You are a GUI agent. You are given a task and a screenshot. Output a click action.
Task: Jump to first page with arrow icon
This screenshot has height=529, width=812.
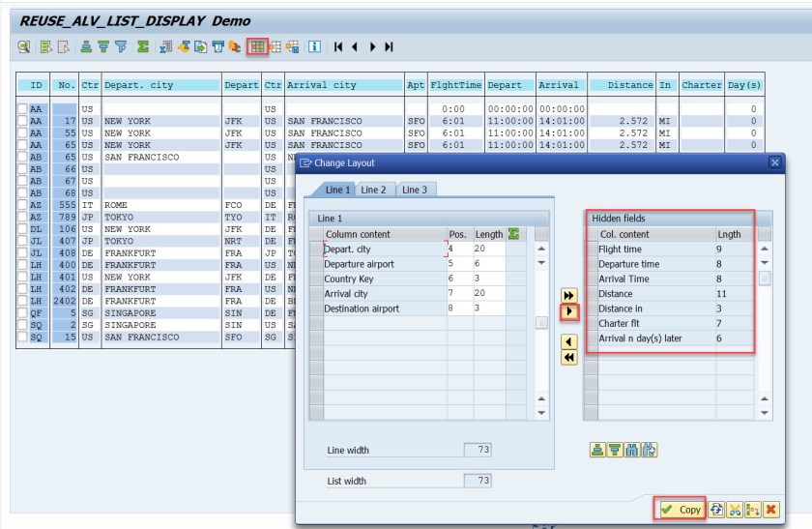point(338,47)
